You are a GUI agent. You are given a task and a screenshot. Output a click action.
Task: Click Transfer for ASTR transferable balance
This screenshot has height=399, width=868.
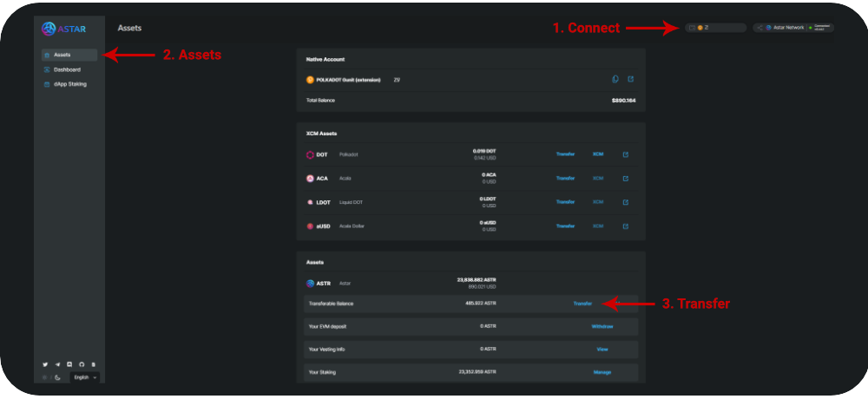coord(582,304)
